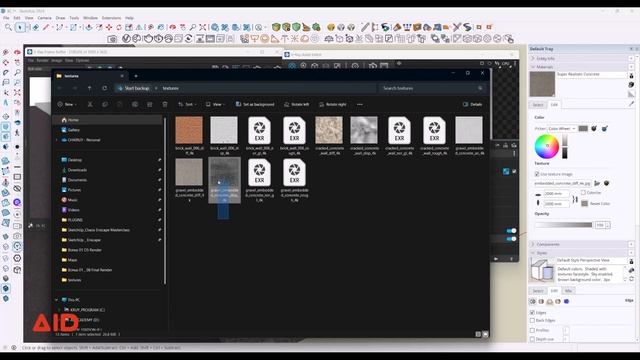Choose the Eraser tool in SketchUp toolbar

point(36,27)
